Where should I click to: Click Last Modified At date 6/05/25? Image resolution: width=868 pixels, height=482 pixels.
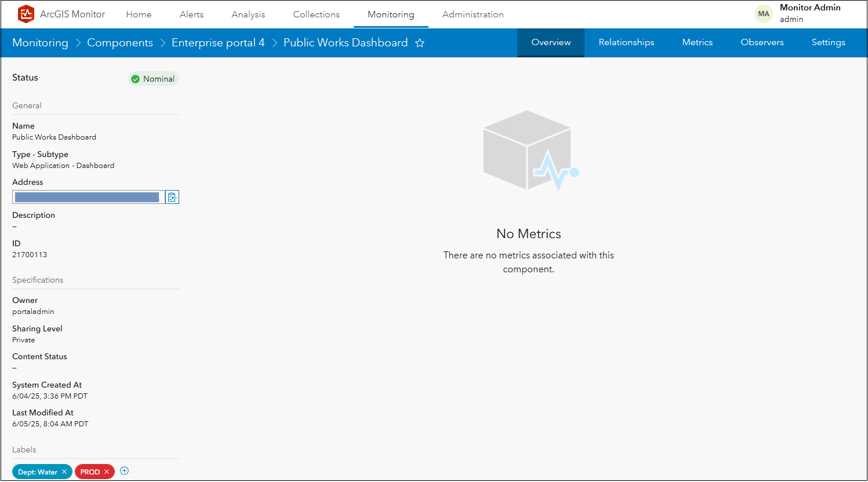pyautogui.click(x=50, y=424)
